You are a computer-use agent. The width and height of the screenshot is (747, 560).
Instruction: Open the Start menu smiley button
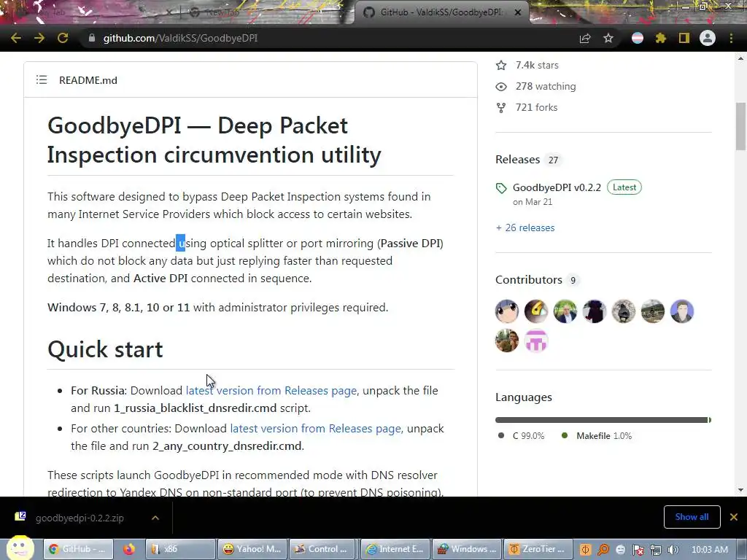point(20,548)
